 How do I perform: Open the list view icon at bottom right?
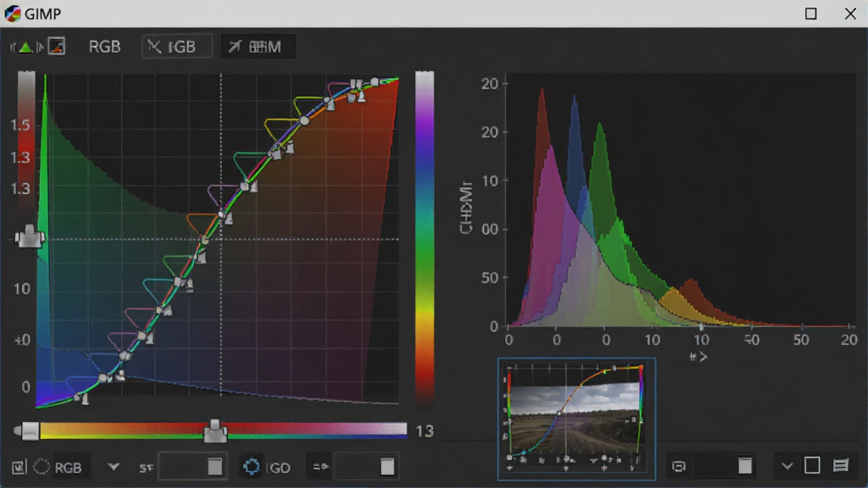(841, 465)
